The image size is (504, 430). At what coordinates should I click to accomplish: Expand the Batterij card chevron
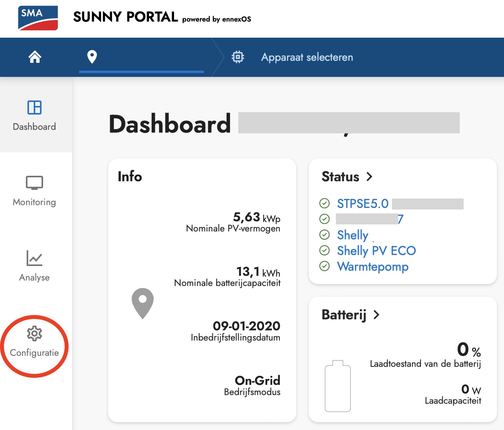376,315
